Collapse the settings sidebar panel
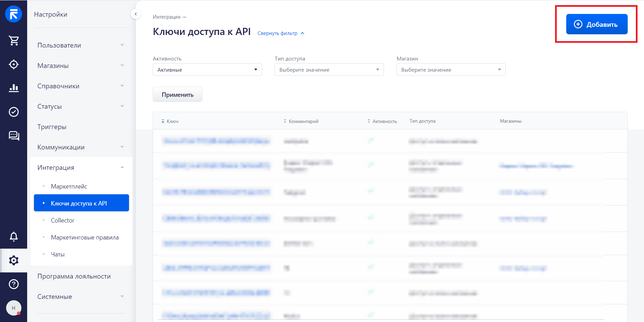Image resolution: width=644 pixels, height=322 pixels. coord(135,14)
